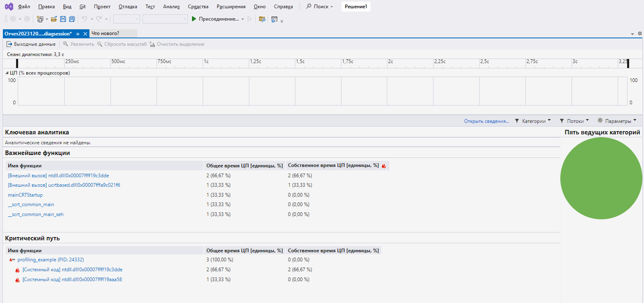The height and width of the screenshot is (303, 644).
Task: Open the mainCRTStartup function link
Action: [x=25, y=195]
